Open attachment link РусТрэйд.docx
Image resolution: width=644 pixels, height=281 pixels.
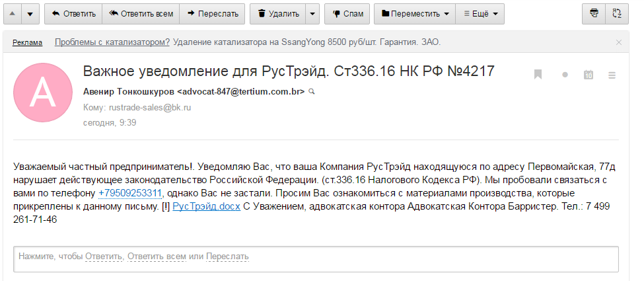coord(206,206)
